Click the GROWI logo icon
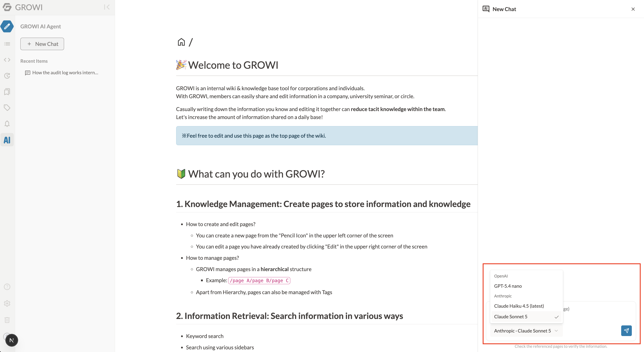The width and height of the screenshot is (644, 352). 7,7
